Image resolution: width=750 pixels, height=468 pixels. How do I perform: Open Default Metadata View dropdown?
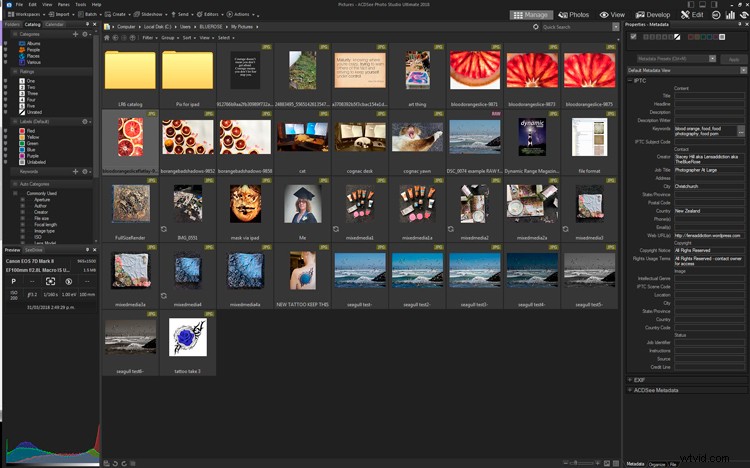[x=743, y=70]
